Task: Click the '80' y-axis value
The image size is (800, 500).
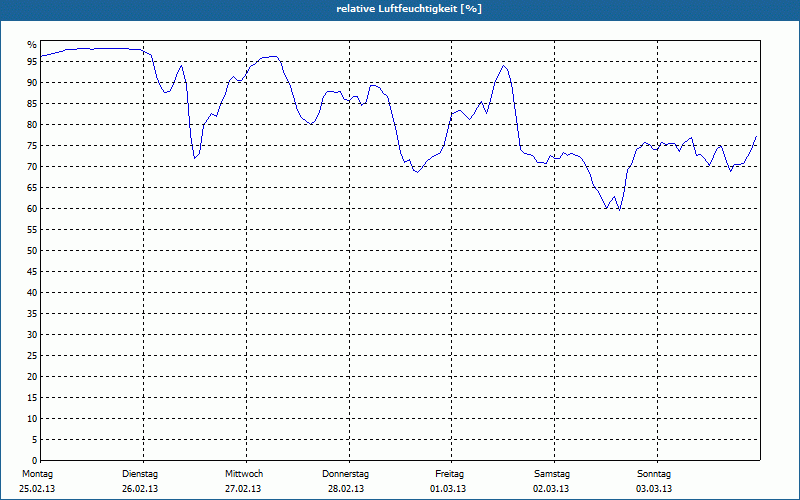Action: click(x=32, y=124)
